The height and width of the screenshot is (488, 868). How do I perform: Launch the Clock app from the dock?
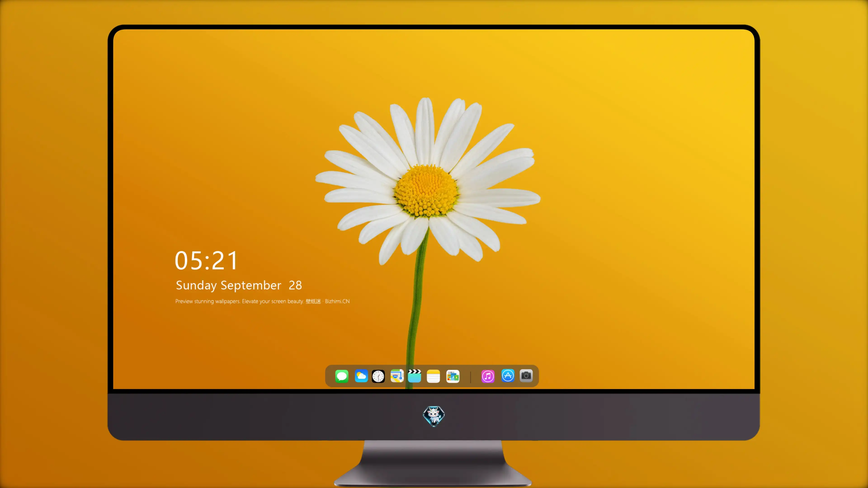point(378,376)
